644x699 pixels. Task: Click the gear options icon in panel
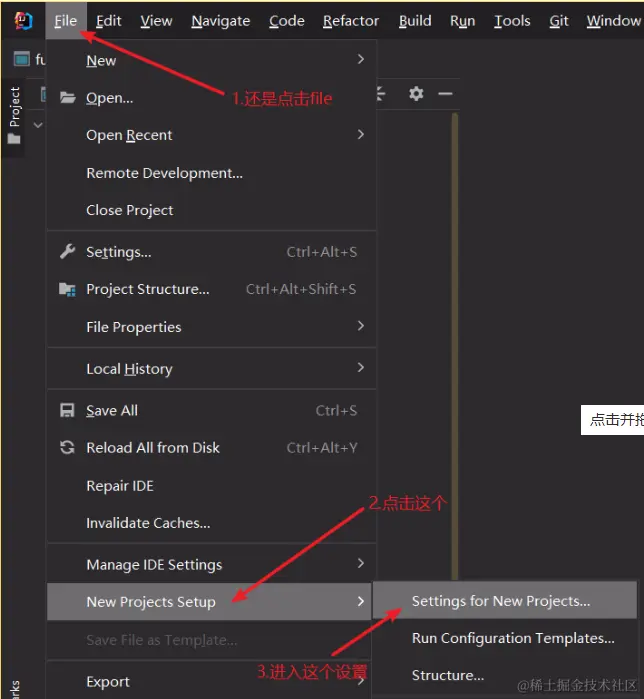[x=416, y=94]
